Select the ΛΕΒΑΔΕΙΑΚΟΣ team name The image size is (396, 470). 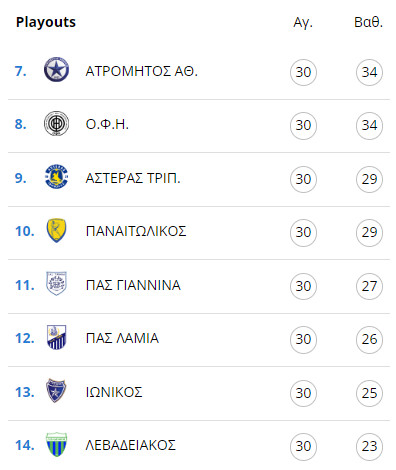click(x=131, y=445)
